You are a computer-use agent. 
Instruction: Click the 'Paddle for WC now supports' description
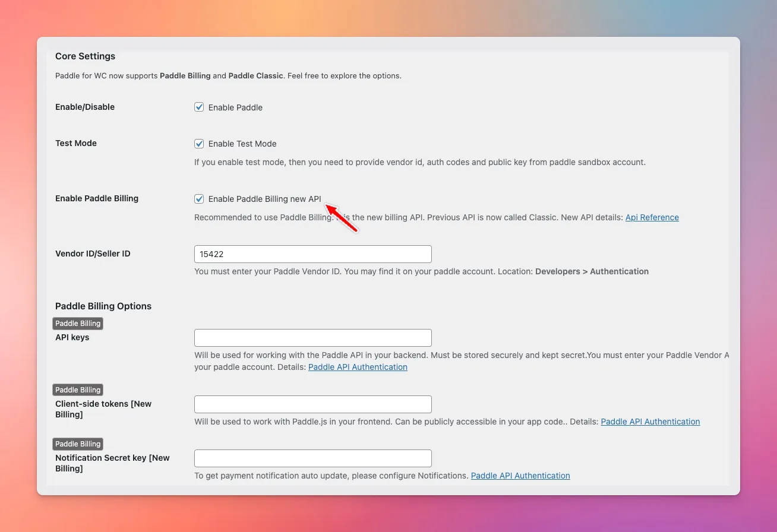[228, 76]
